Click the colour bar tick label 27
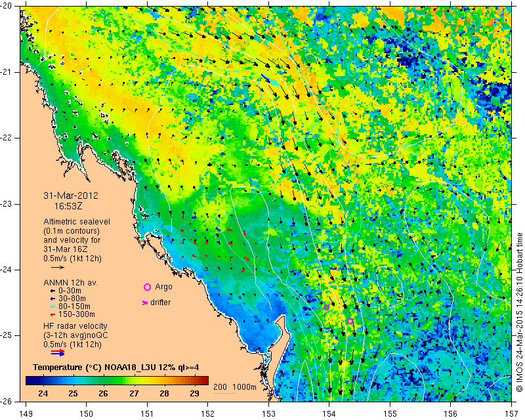The width and height of the screenshot is (525, 420). [x=134, y=394]
